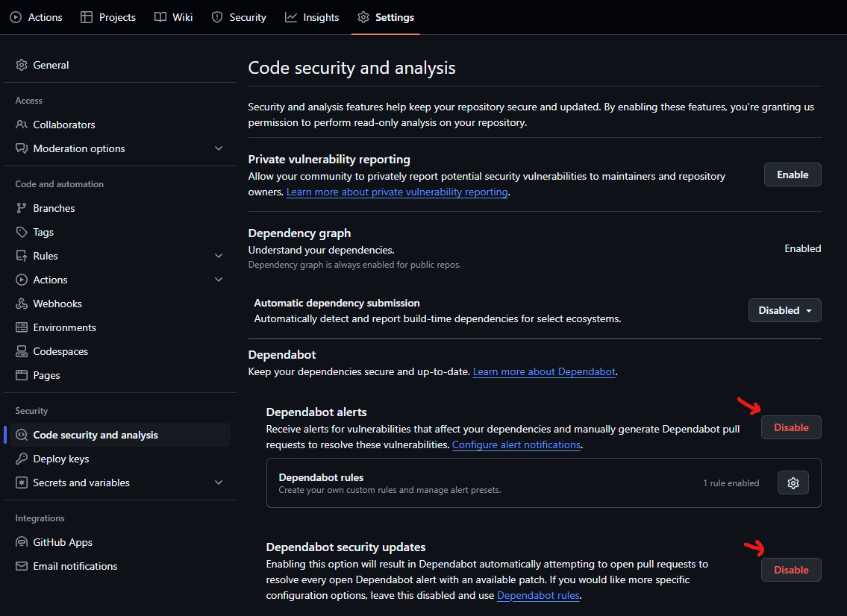847x616 pixels.
Task: Click the Codespaces sidebar icon
Action: coord(22,351)
